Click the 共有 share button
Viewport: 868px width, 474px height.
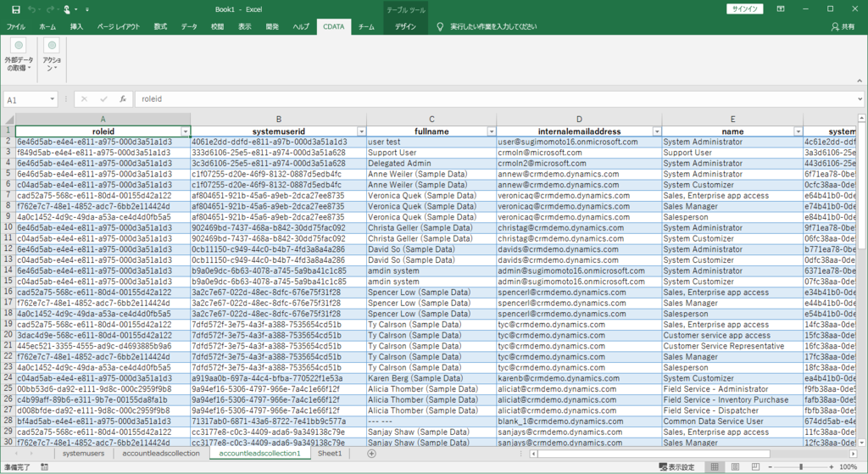843,26
